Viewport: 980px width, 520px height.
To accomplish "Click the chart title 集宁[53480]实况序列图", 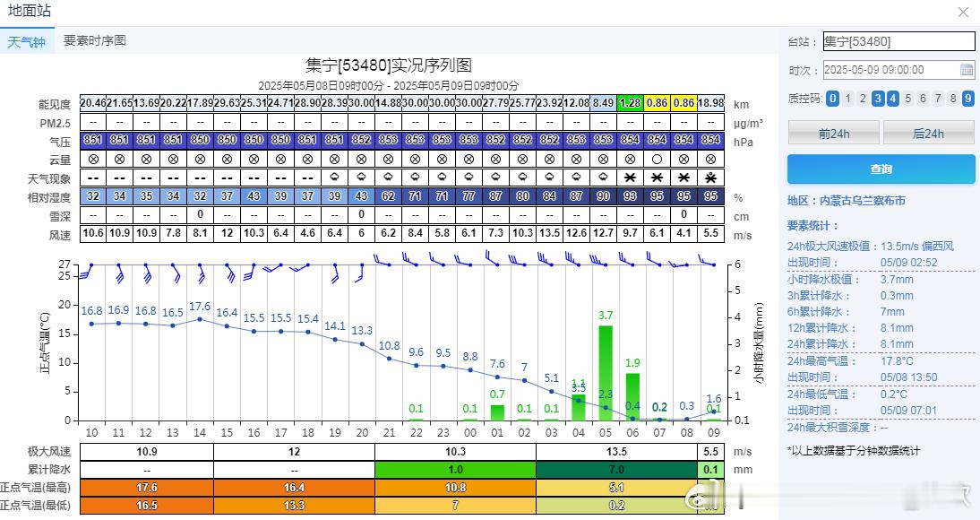I will click(x=388, y=65).
